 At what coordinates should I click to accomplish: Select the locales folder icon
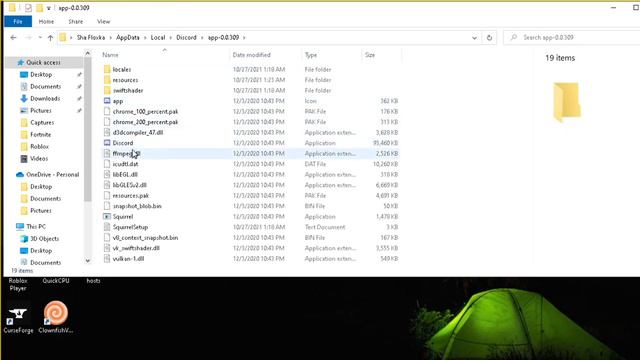(x=107, y=69)
